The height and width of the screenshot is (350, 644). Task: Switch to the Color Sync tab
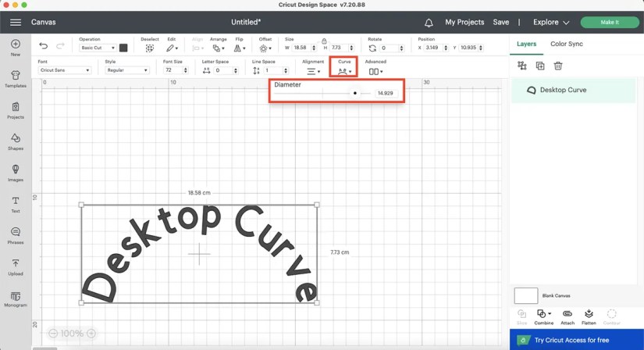tap(567, 44)
